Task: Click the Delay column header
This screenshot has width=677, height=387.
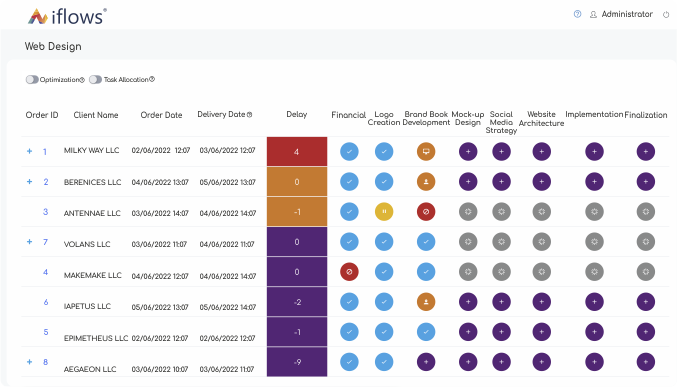Action: tap(297, 114)
